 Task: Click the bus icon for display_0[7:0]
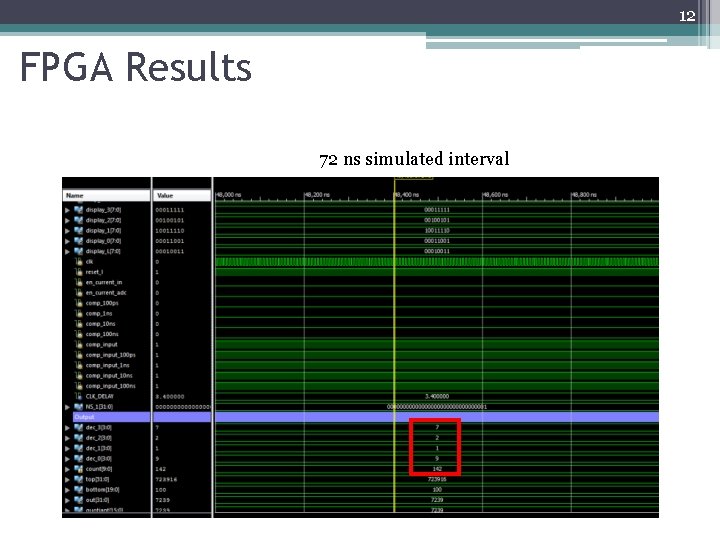point(79,241)
